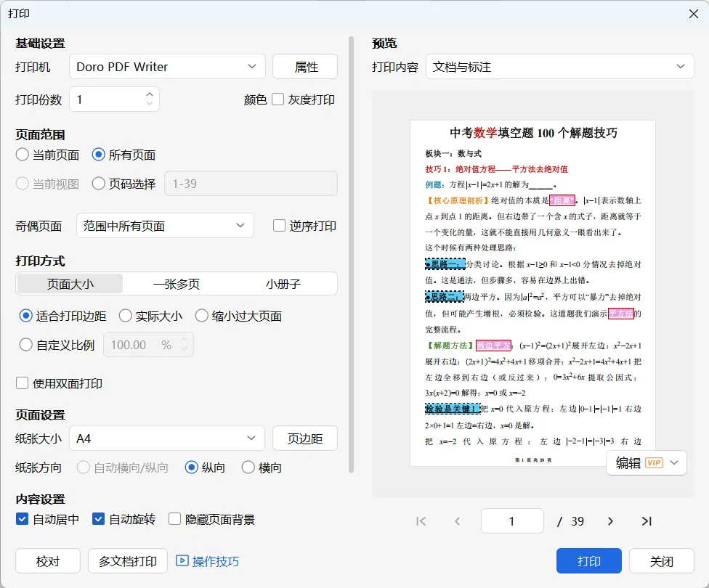Uncheck 自动旋转 checkbox

[98, 519]
